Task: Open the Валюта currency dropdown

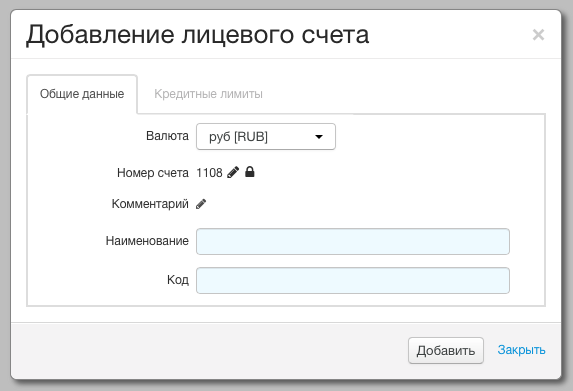Action: (266, 137)
